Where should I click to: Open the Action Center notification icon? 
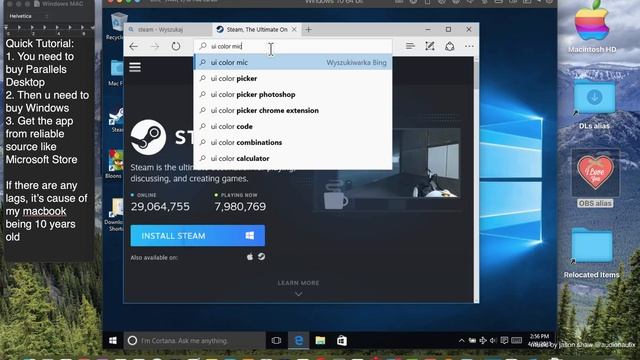(504, 340)
